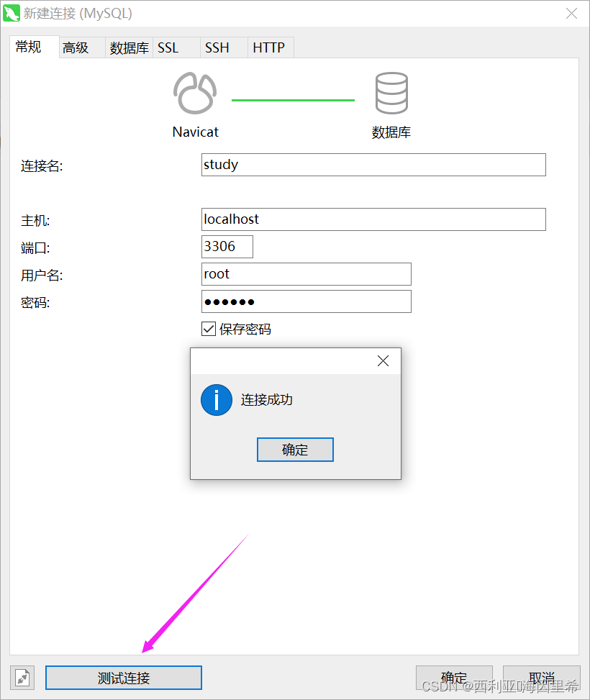Click the 密码 label
The width and height of the screenshot is (590, 700).
35,303
